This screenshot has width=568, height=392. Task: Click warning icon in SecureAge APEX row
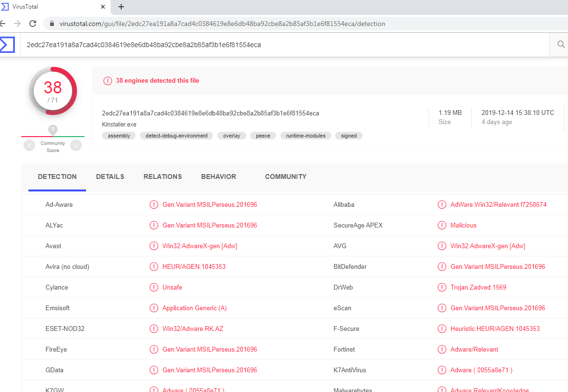tap(442, 226)
